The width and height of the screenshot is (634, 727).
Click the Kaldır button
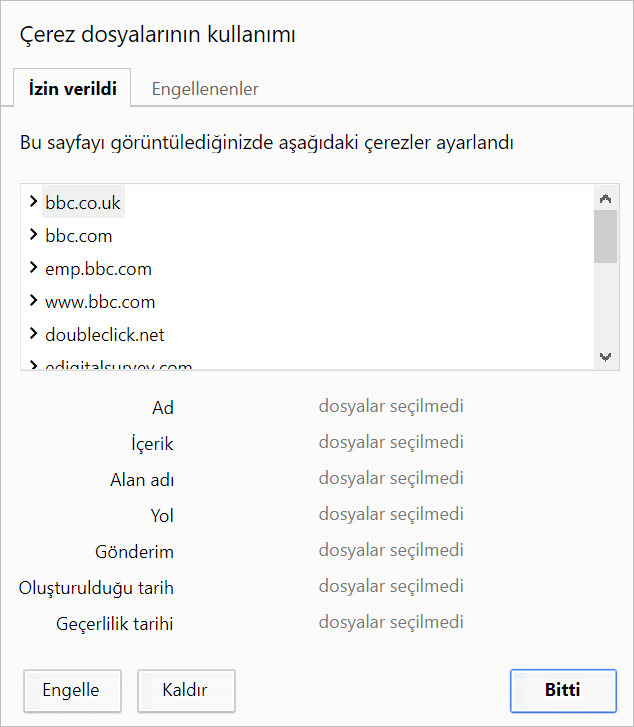tap(186, 690)
